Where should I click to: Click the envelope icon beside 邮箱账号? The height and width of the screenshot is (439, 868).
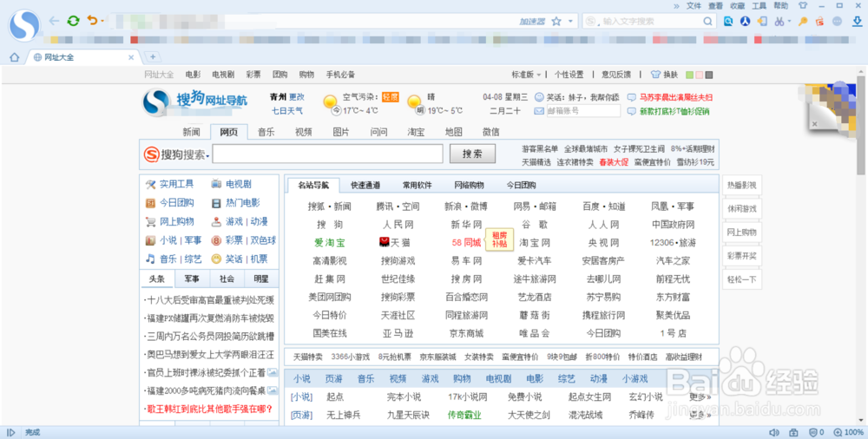point(539,111)
